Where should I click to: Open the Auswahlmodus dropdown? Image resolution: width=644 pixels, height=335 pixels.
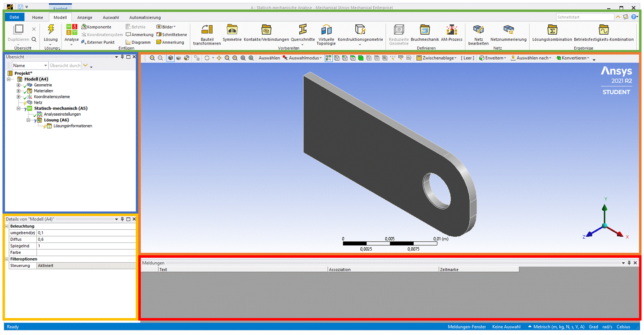click(303, 58)
